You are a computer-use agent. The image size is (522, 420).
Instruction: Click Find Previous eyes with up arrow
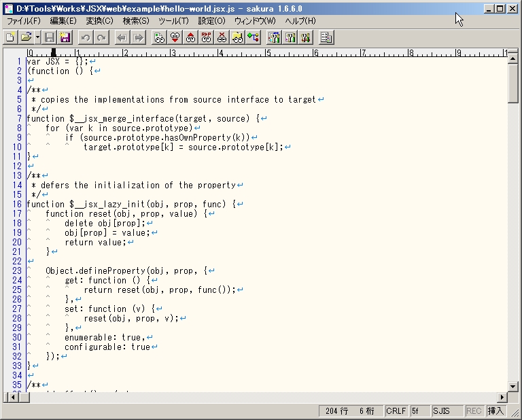tap(190, 37)
